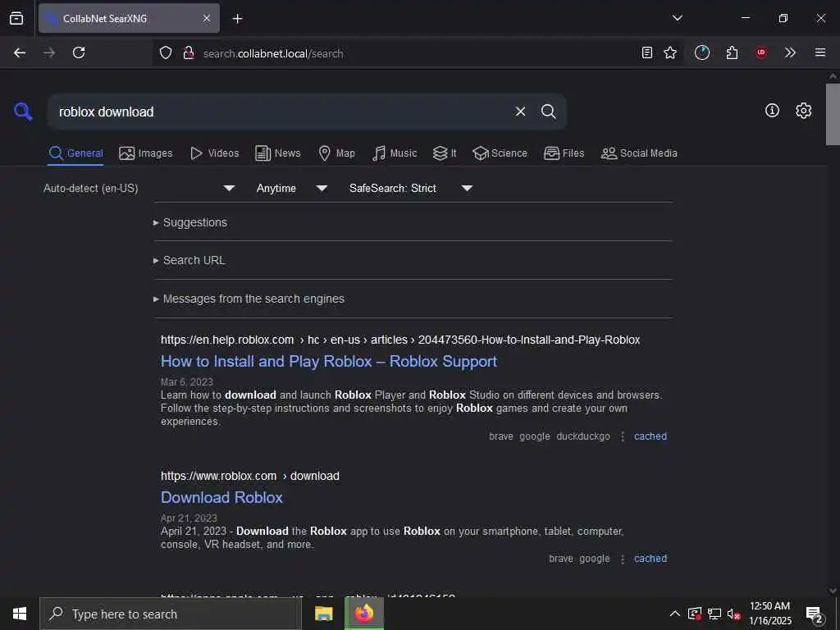Click Firefox icon in taskbar

click(x=363, y=614)
